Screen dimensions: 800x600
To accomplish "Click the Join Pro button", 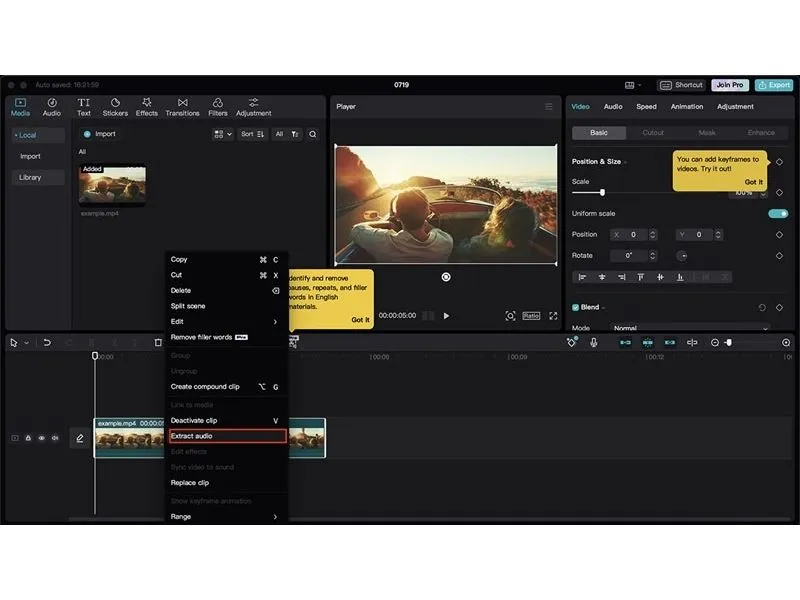I will click(x=730, y=85).
